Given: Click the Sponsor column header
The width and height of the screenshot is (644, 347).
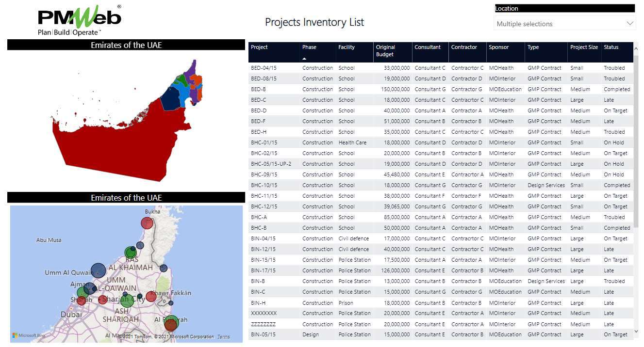Looking at the screenshot, I should tap(499, 47).
